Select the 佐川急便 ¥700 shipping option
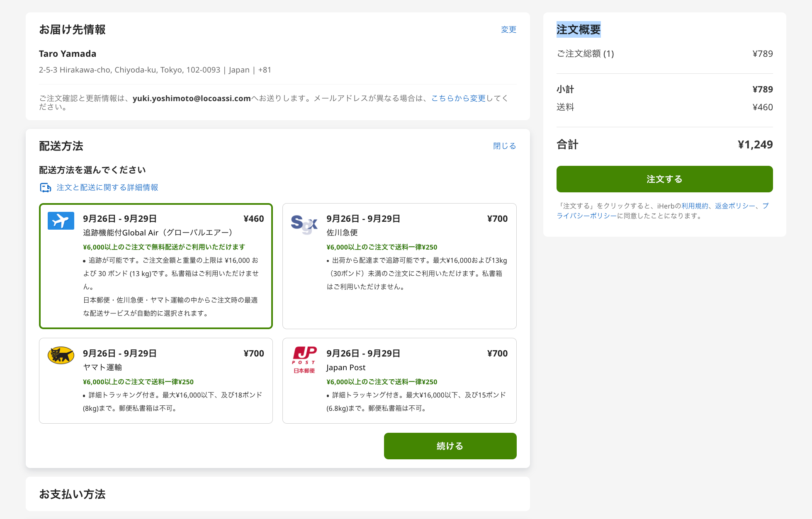Screen dimensions: 812x519 (399, 266)
